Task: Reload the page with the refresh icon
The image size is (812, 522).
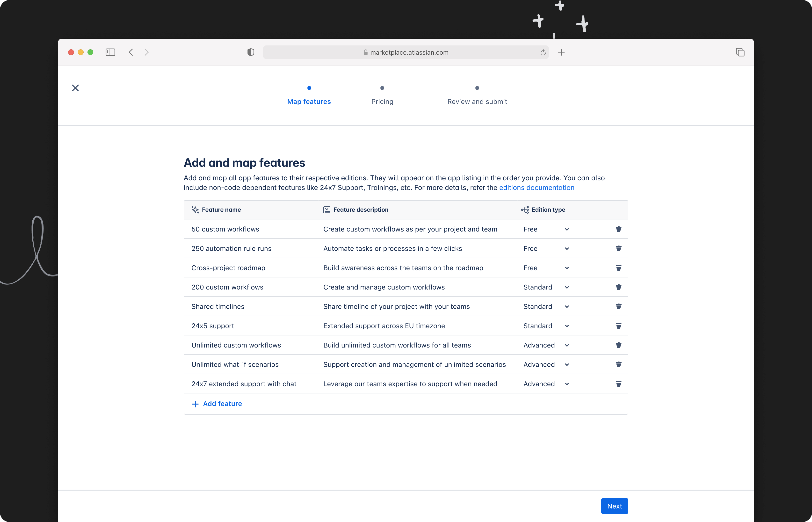Action: [543, 52]
